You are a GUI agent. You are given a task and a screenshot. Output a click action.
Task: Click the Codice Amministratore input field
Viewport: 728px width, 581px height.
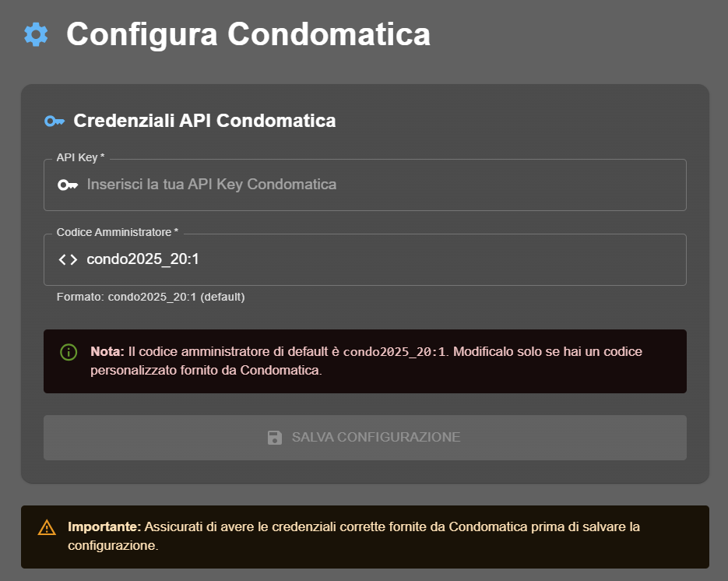tap(364, 259)
